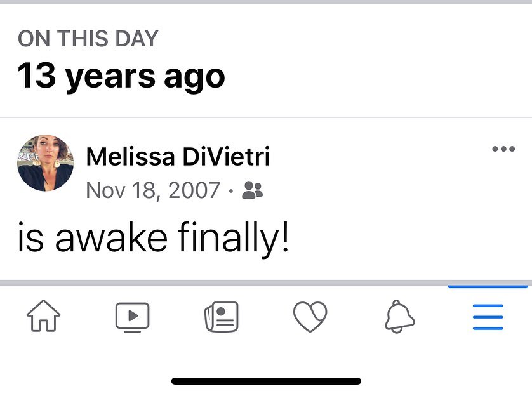Tap the gray divider below the post
Image resolution: width=532 pixels, height=396 pixels.
[x=266, y=282]
